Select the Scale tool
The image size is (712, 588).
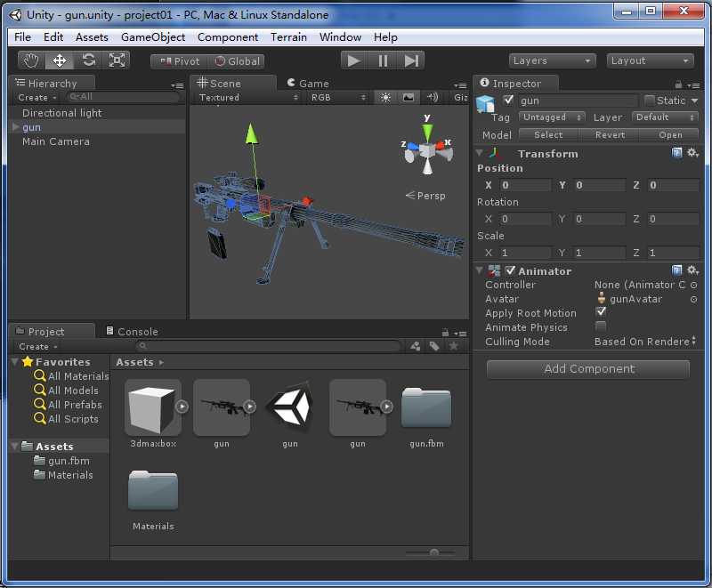click(x=117, y=60)
